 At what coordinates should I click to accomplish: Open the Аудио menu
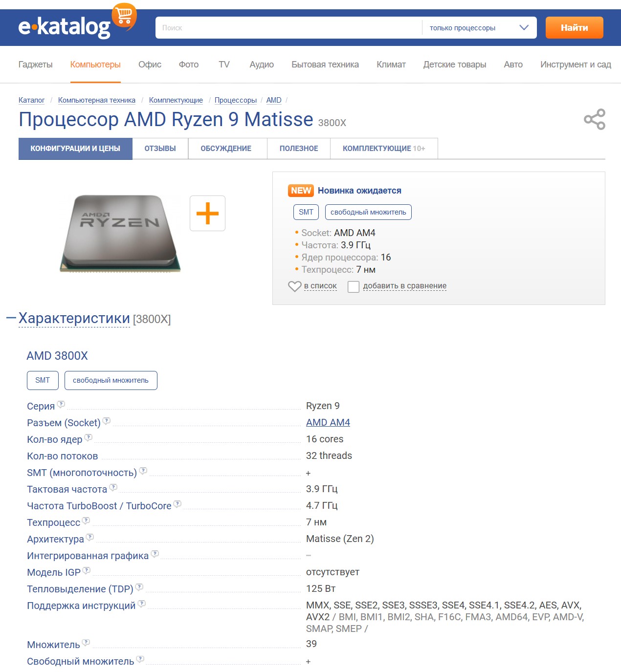(262, 65)
